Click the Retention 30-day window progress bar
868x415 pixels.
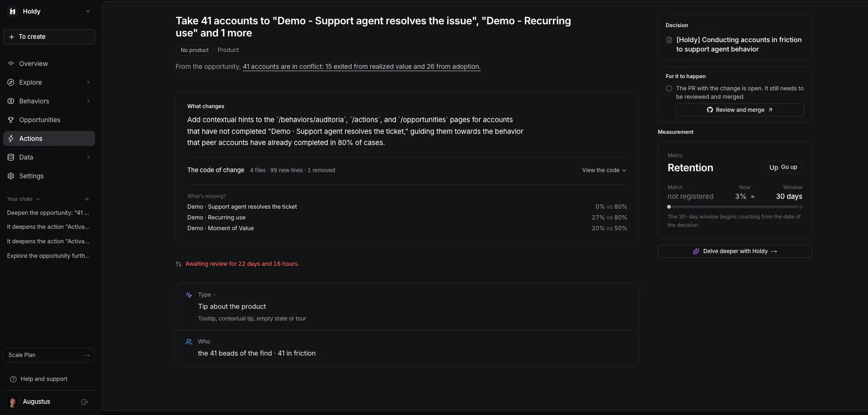[735, 207]
